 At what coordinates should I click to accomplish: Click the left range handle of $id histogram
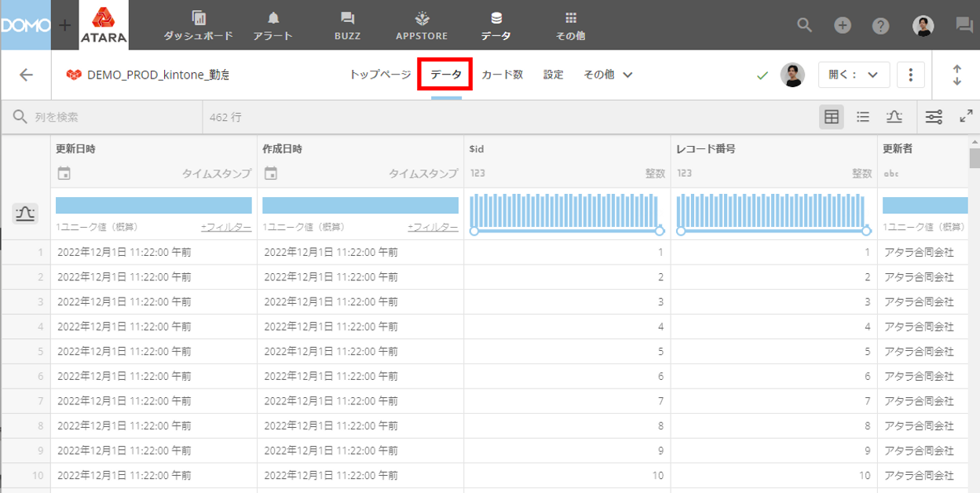[x=474, y=231]
